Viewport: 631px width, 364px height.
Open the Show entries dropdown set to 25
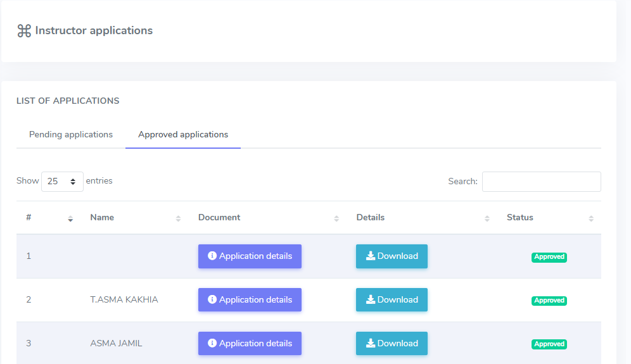62,182
